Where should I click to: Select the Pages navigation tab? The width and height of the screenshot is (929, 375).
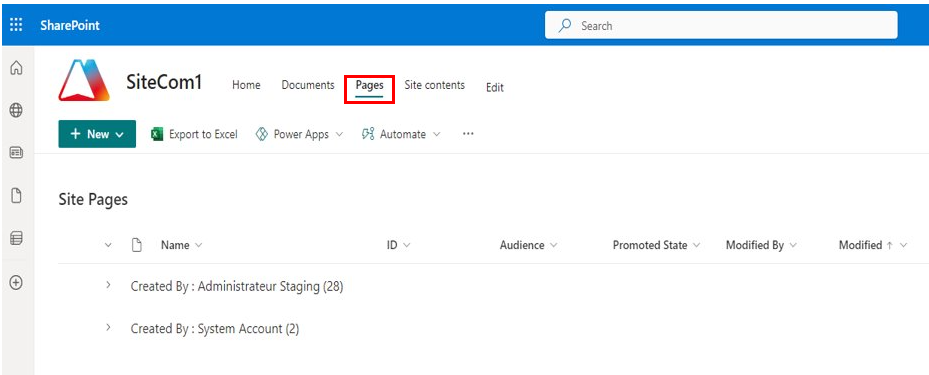pyautogui.click(x=370, y=85)
